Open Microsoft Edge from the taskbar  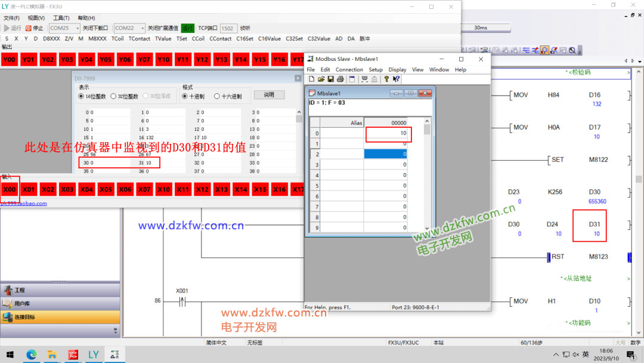tap(31, 354)
